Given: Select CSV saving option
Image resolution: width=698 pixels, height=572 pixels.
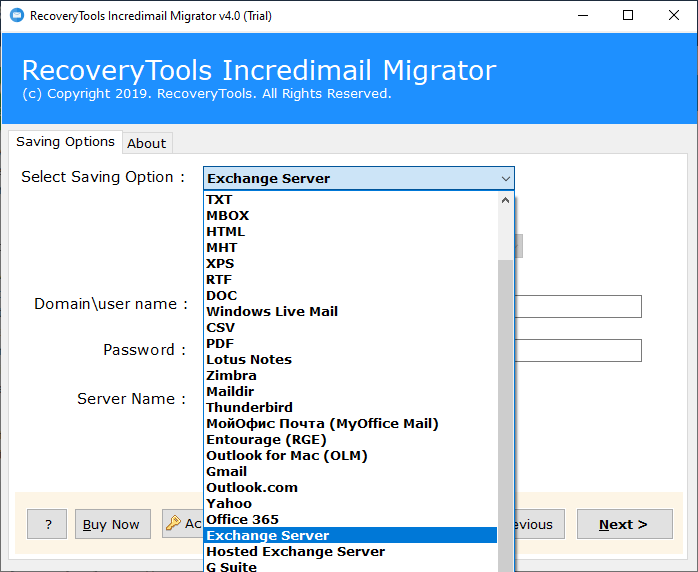Looking at the screenshot, I should 350,328.
